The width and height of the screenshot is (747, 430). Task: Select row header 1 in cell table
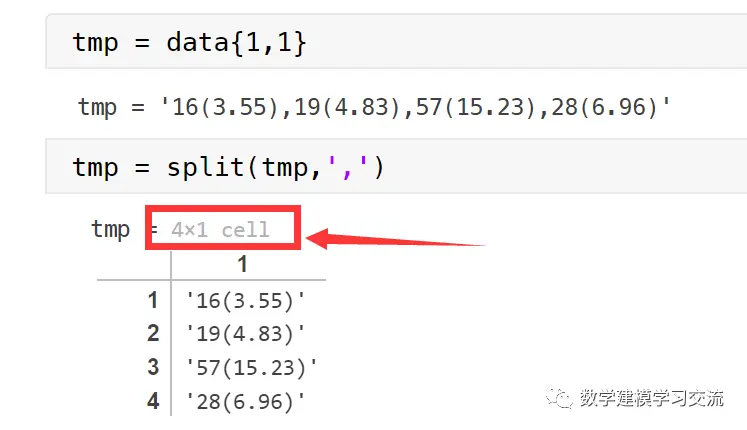coord(152,300)
